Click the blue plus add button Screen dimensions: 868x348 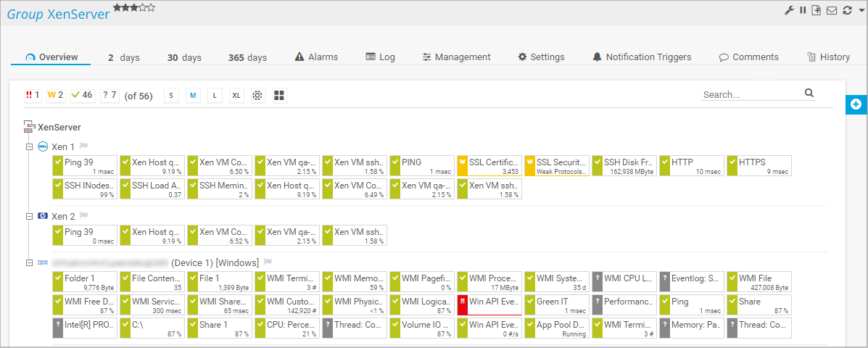coord(856,104)
